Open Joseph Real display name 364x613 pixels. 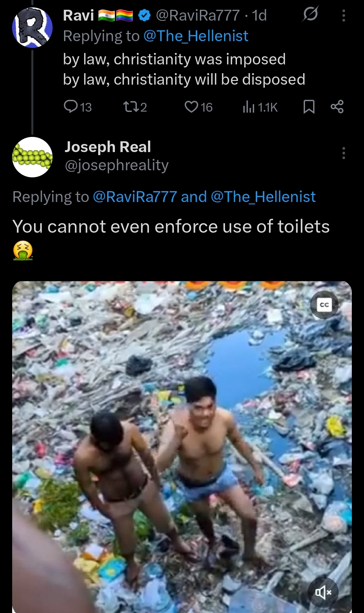click(x=108, y=147)
